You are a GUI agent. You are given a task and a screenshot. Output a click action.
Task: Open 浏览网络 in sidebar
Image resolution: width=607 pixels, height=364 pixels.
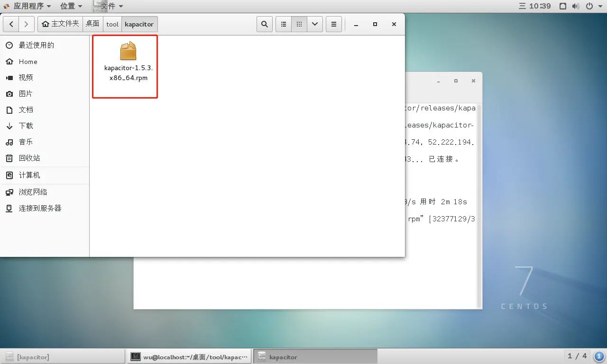[45, 192]
